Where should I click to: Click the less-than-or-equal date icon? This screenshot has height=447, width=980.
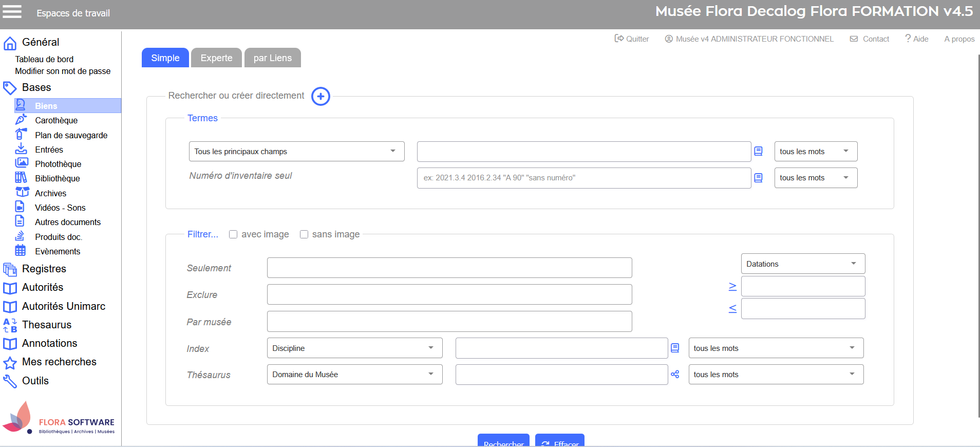(732, 309)
